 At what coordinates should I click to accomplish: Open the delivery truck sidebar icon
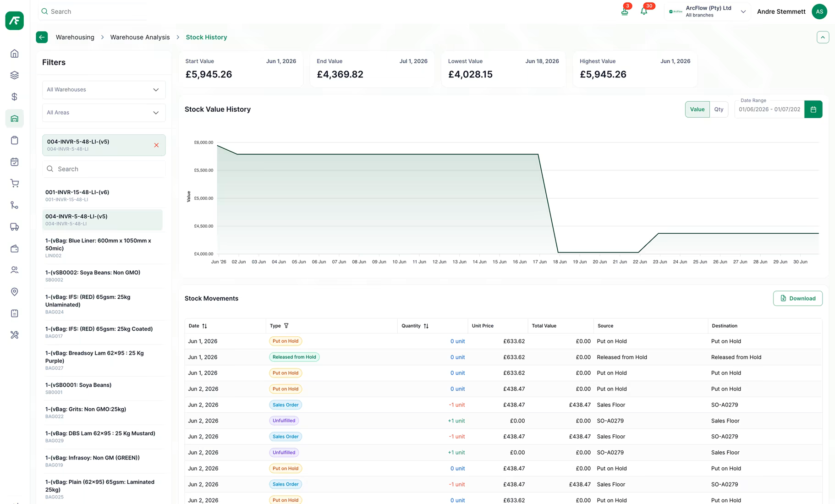(x=15, y=227)
